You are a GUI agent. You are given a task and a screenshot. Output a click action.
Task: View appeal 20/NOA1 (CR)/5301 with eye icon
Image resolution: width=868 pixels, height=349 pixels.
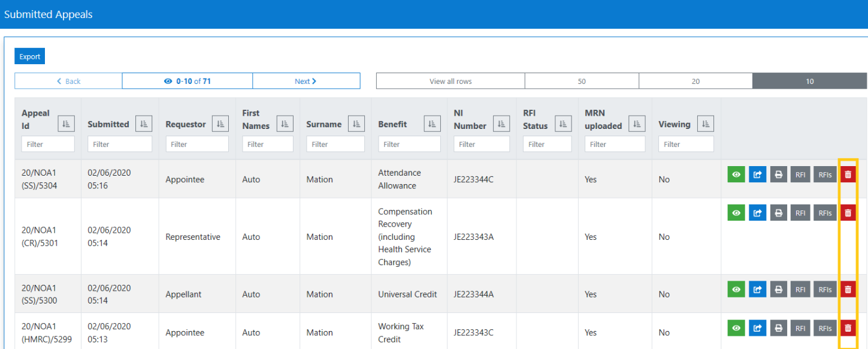point(736,213)
